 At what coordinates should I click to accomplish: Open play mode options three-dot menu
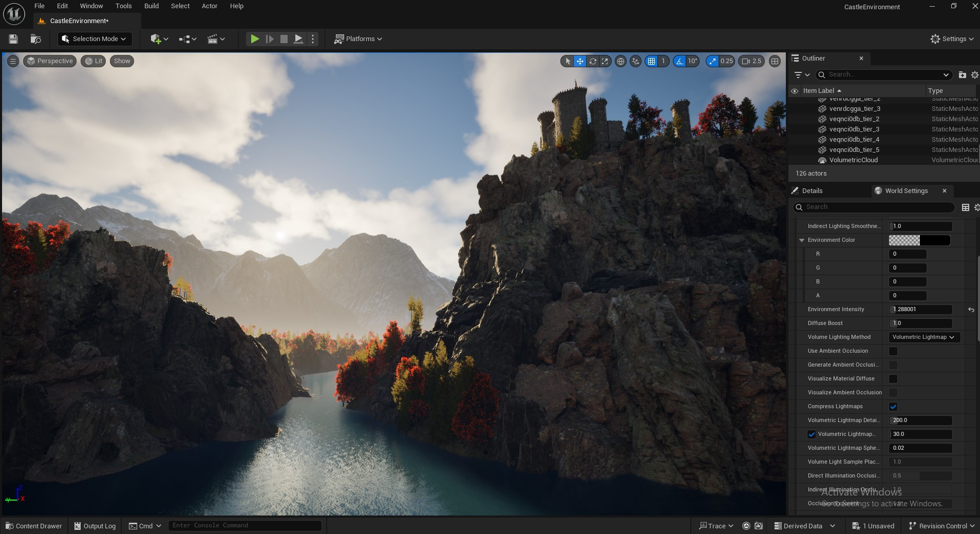click(313, 39)
